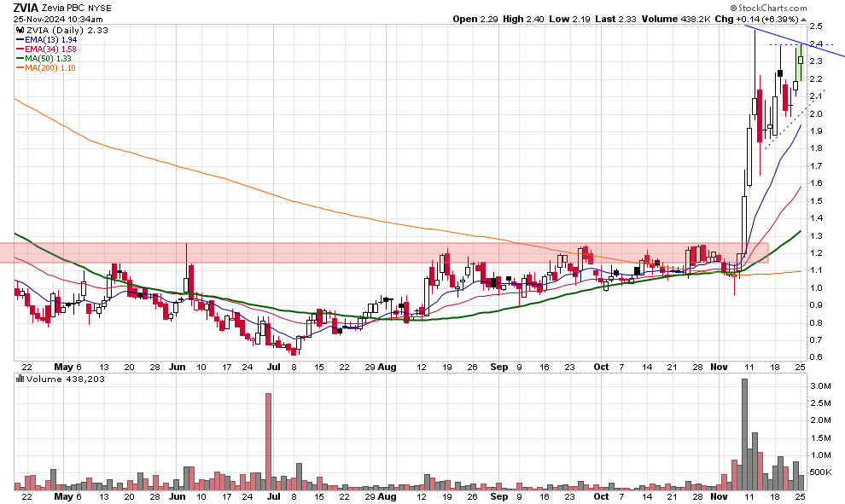Click the volume bar icon beside Volume 438,203
This screenshot has width=845, height=504.
pyautogui.click(x=20, y=378)
